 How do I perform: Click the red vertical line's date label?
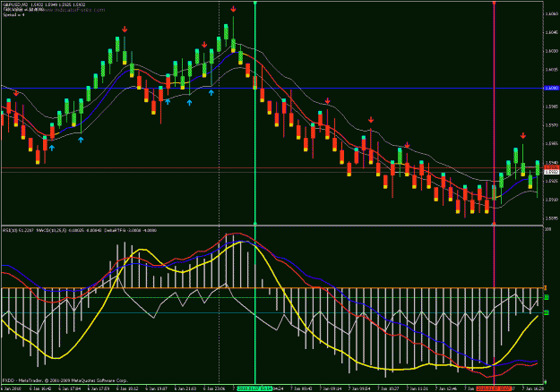pyautogui.click(x=494, y=388)
